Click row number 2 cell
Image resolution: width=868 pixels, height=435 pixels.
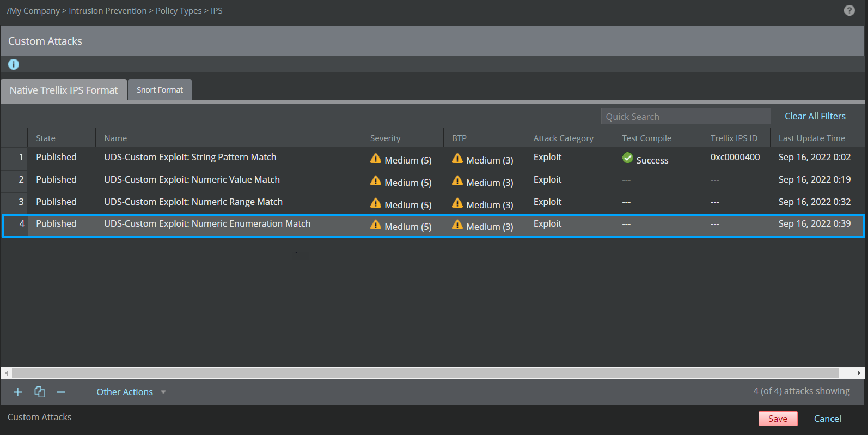[14, 181]
